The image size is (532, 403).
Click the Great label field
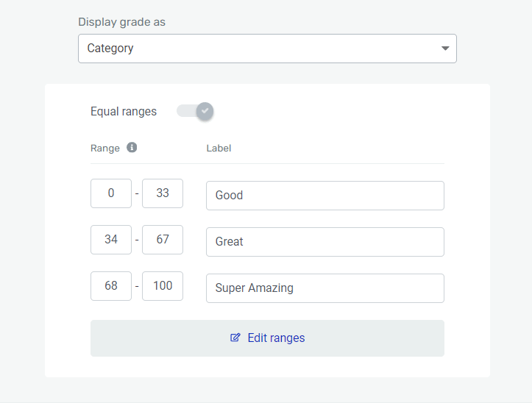click(x=324, y=242)
